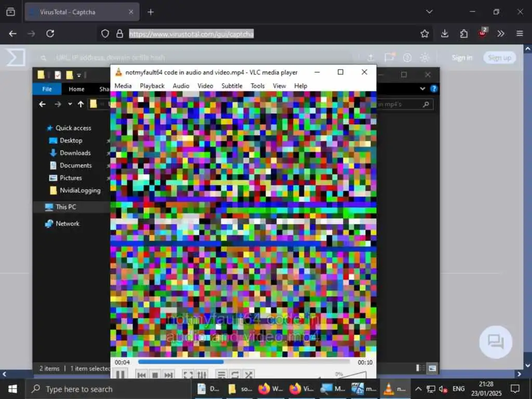Image resolution: width=532 pixels, height=399 pixels.
Task: Open the VLC Video menu
Action: pos(205,86)
